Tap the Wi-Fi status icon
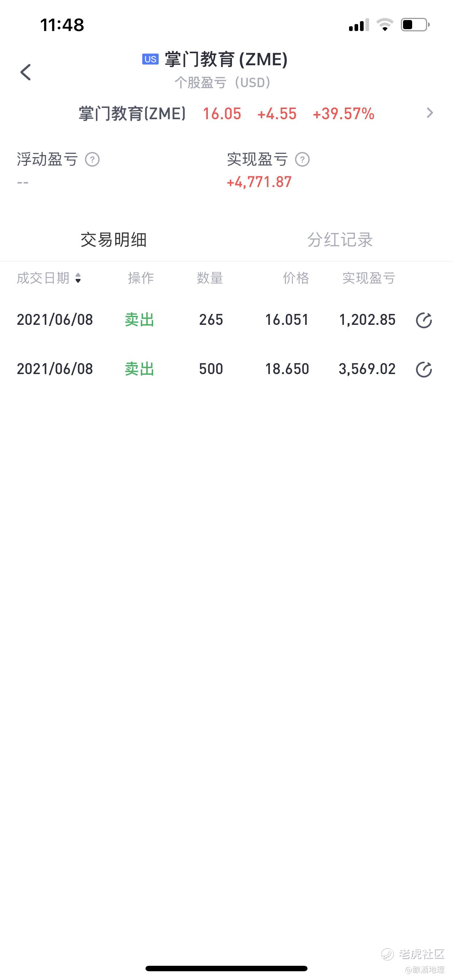Screen dimensions: 453x980 (384, 25)
